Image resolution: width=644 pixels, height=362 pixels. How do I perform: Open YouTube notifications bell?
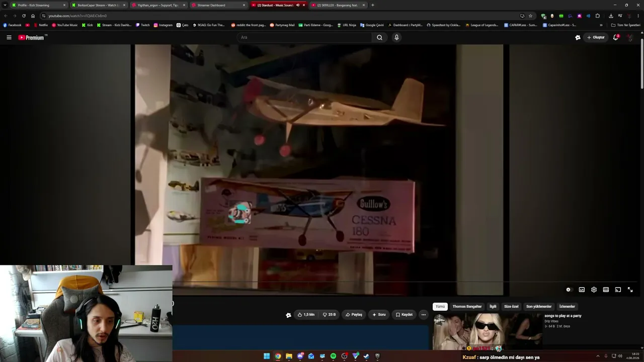[x=616, y=37]
